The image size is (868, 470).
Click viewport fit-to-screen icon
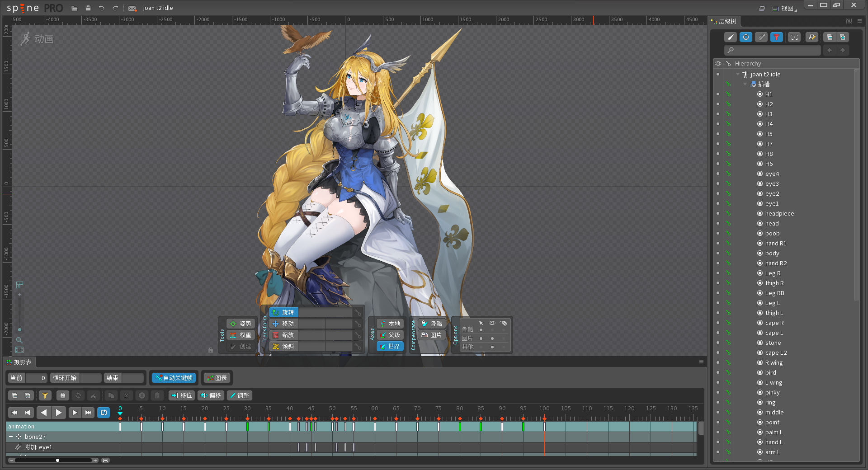click(19, 350)
